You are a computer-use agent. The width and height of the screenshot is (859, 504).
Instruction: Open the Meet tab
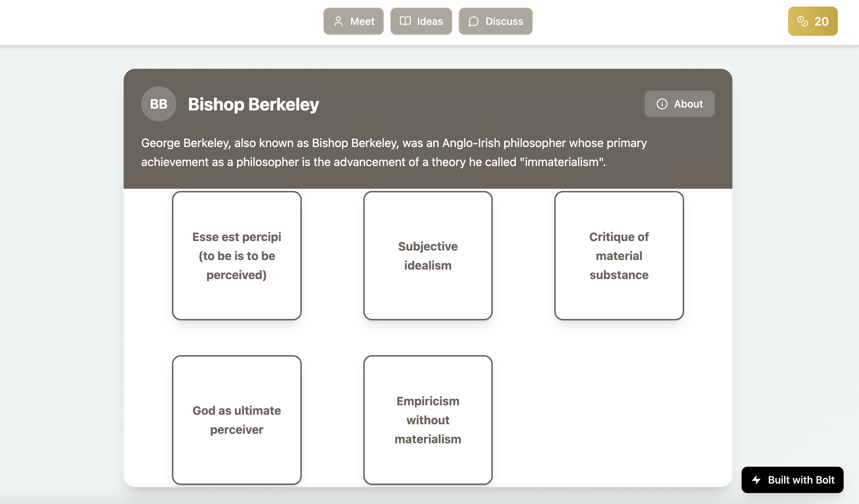click(x=353, y=21)
